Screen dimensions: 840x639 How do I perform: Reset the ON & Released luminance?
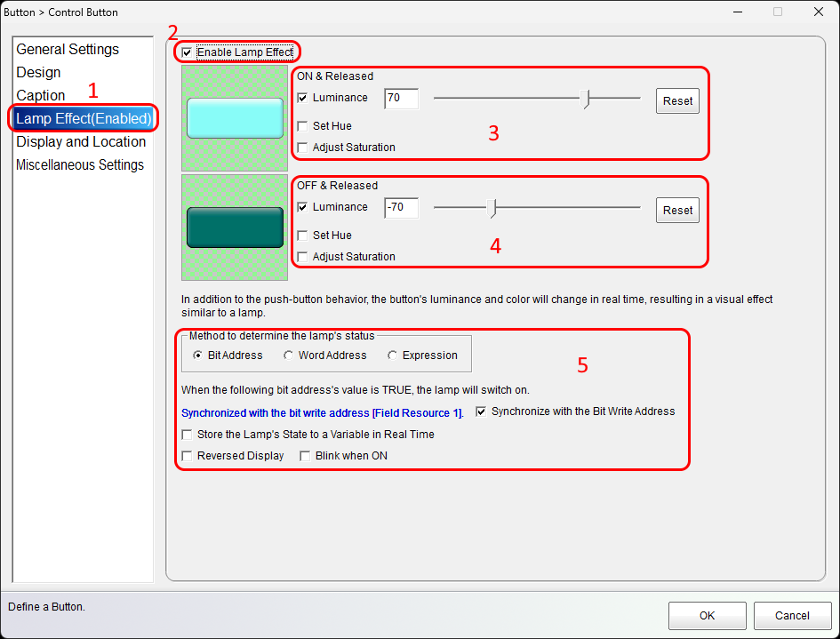point(677,101)
